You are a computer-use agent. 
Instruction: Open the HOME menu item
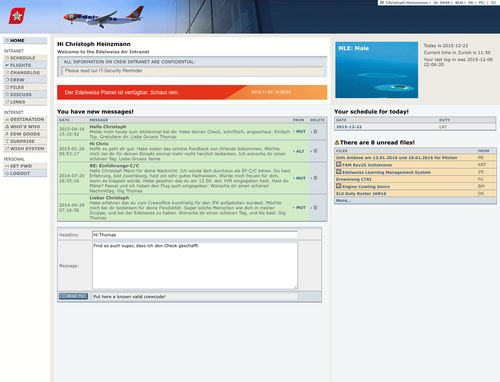[25, 41]
